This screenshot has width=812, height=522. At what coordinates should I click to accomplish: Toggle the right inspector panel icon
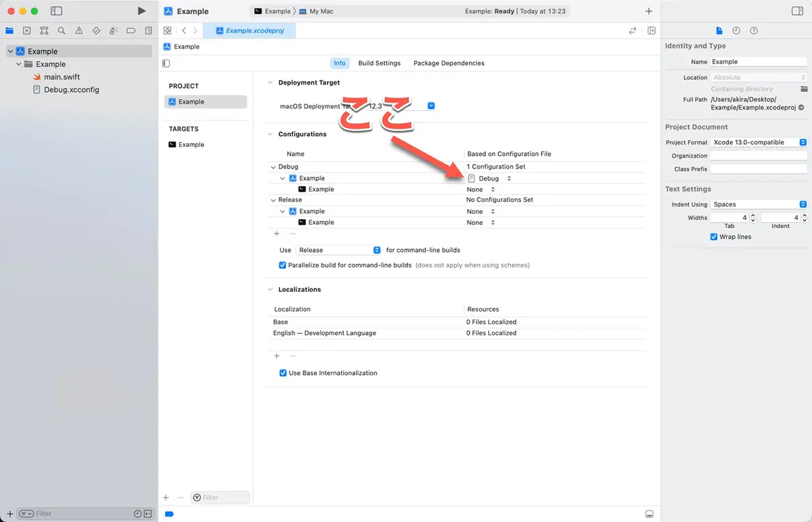pyautogui.click(x=796, y=11)
